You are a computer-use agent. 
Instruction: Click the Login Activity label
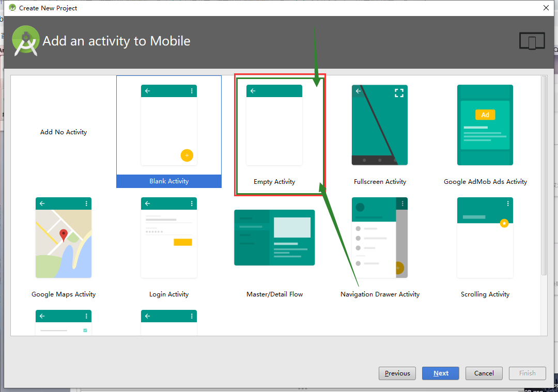pos(168,294)
